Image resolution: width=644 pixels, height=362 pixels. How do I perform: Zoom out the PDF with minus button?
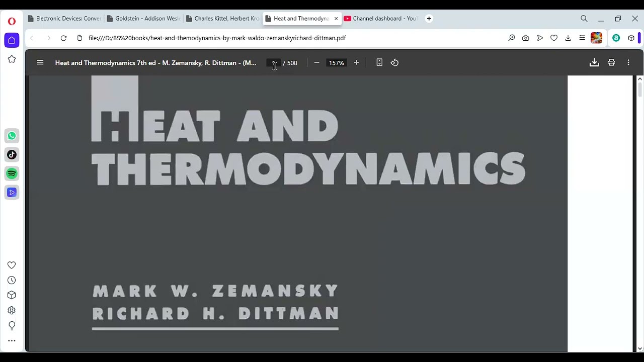tap(316, 63)
